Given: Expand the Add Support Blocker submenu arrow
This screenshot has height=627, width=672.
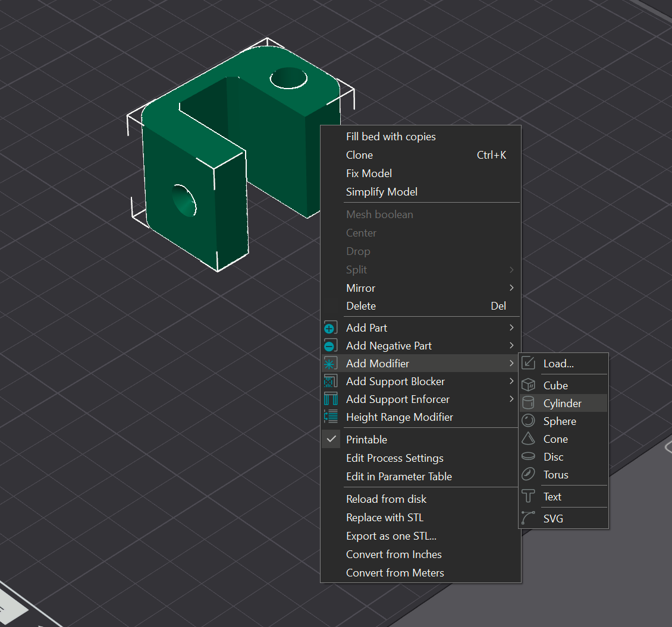Looking at the screenshot, I should coord(511,381).
